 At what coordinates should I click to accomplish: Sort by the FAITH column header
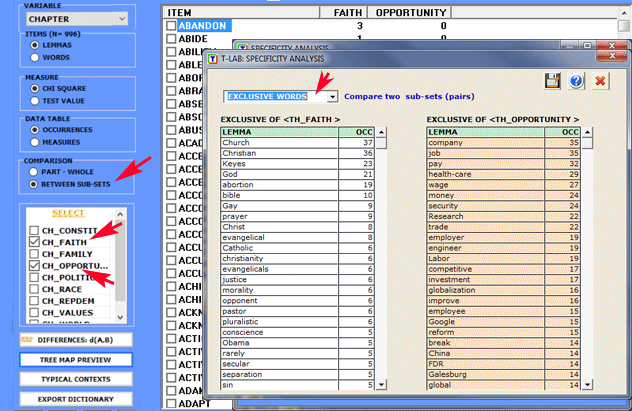click(x=343, y=13)
